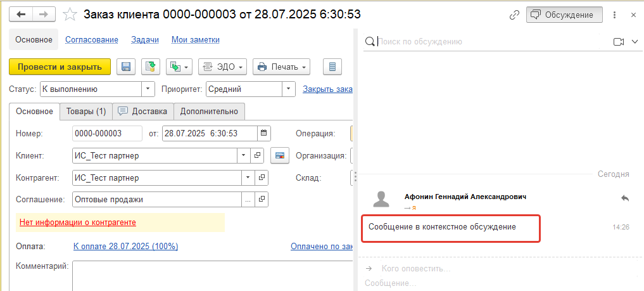644x291 pixels.
Task: Click the magnifier icon in discussion search
Action: (x=370, y=41)
